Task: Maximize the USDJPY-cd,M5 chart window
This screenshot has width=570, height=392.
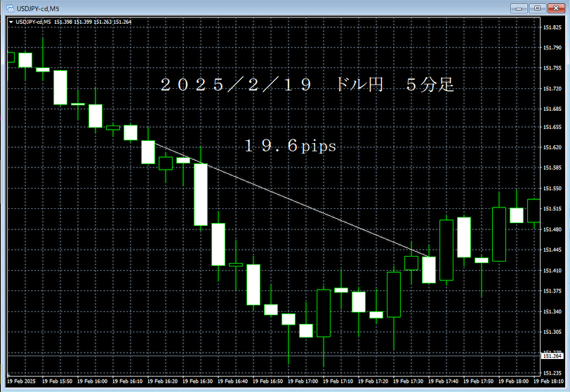Action: coord(537,8)
